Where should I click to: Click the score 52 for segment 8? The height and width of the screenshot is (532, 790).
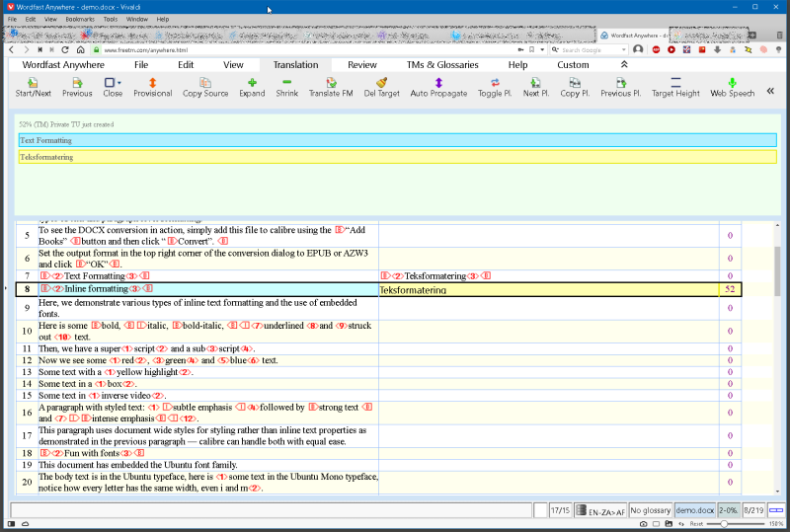click(730, 289)
